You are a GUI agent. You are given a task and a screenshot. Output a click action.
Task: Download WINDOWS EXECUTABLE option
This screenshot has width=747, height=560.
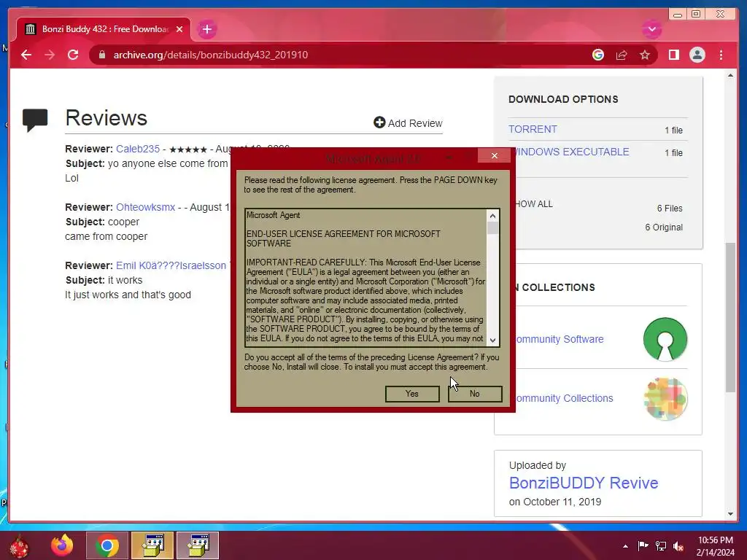(x=572, y=152)
